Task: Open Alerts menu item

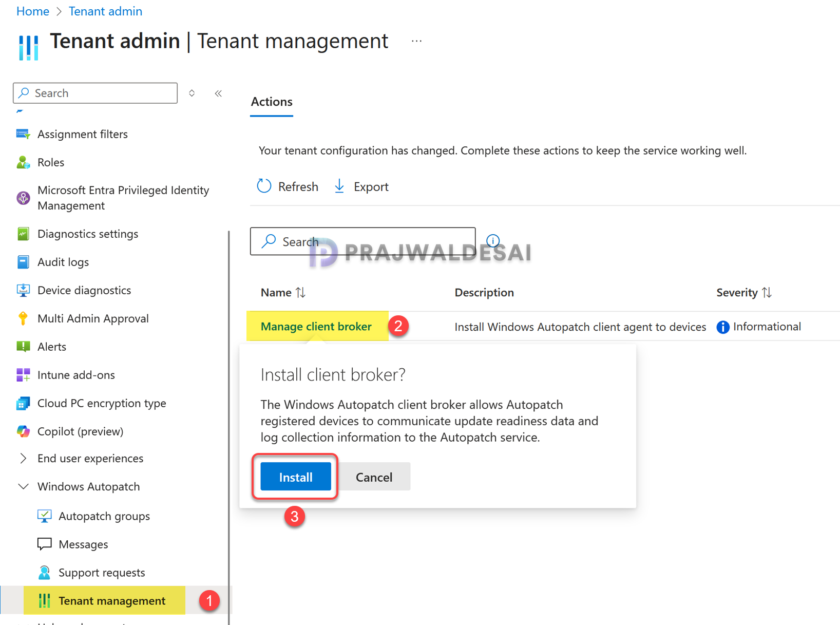Action: 52,347
